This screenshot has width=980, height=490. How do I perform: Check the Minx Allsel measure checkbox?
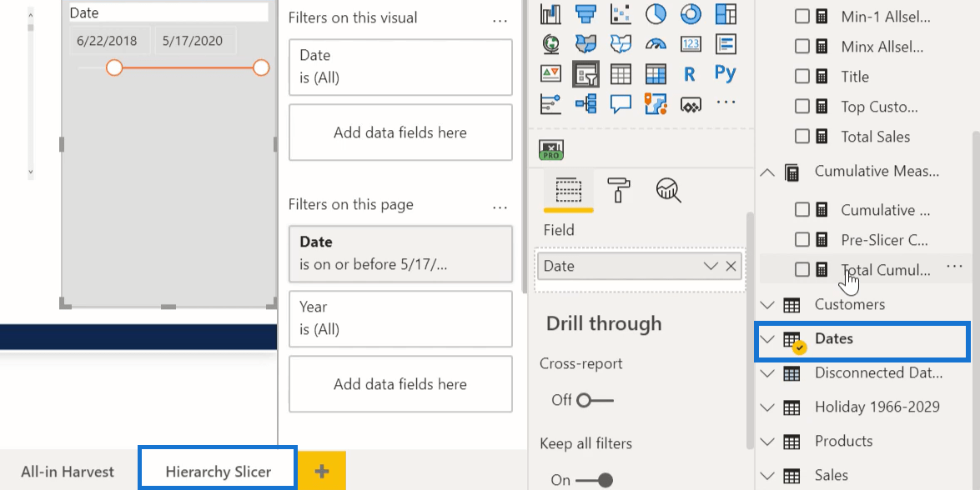click(802, 46)
